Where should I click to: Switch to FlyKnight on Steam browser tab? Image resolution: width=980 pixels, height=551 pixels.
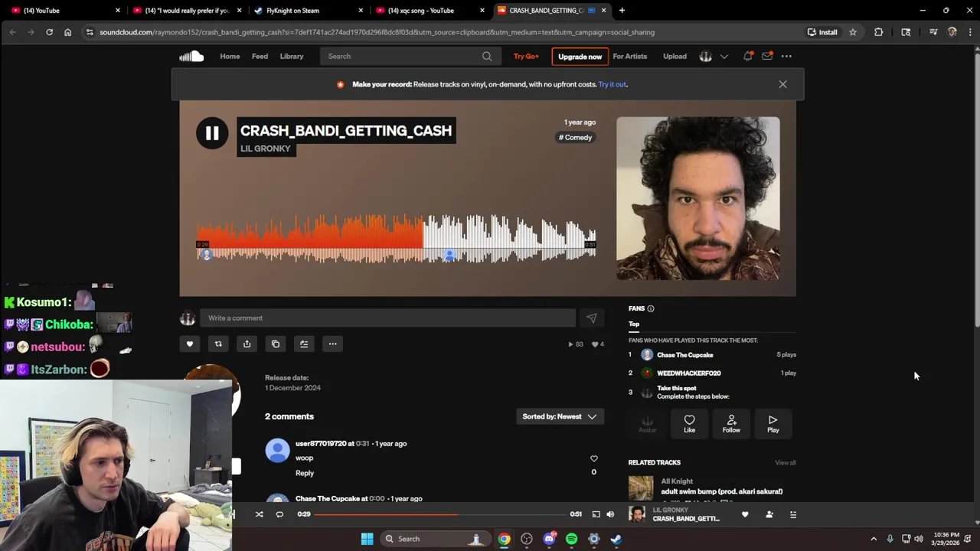pos(309,11)
